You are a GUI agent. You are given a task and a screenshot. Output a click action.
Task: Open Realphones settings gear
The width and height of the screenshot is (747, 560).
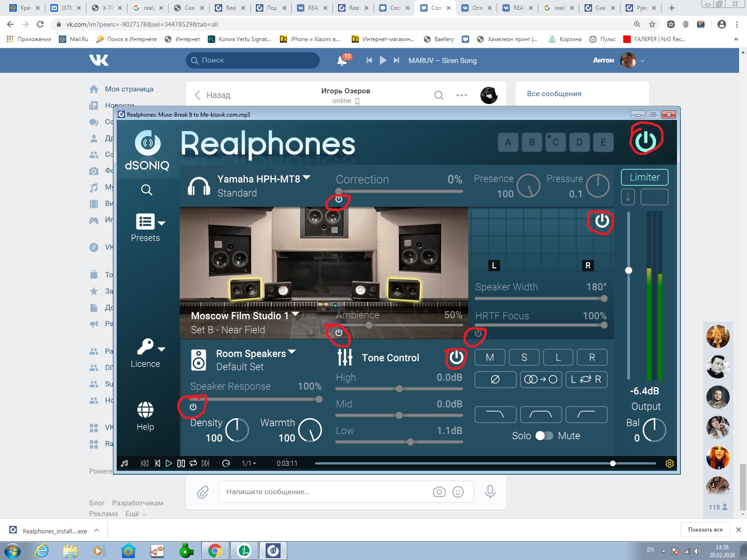tap(669, 463)
